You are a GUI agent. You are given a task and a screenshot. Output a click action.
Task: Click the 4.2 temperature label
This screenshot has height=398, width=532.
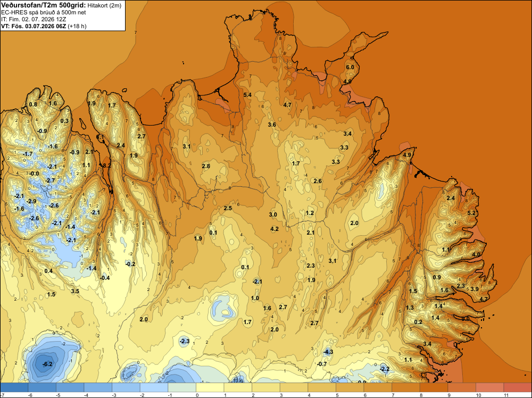pos(275,229)
